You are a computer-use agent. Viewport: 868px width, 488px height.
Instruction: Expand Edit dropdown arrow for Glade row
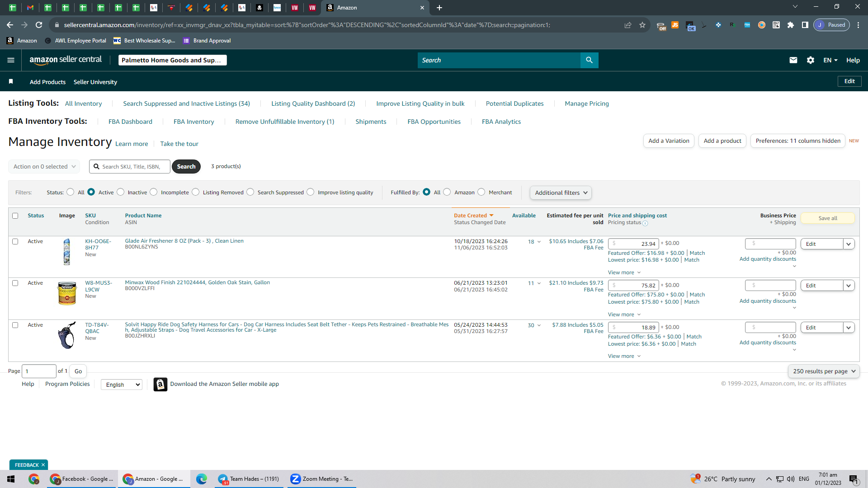coord(849,244)
